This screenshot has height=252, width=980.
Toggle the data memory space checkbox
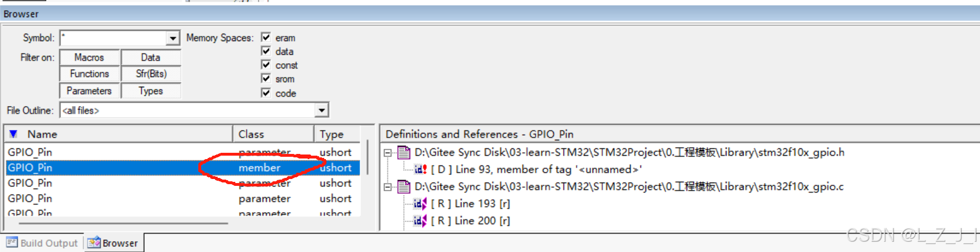tap(266, 51)
